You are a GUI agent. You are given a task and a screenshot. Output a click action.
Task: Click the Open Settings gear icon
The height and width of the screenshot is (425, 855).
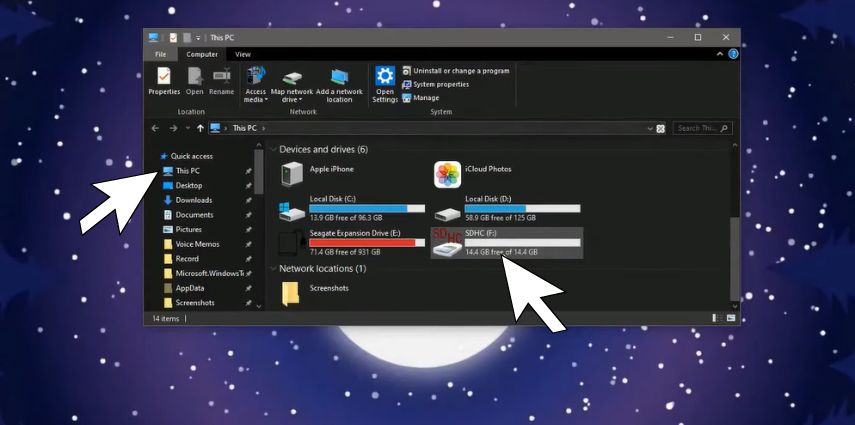pyautogui.click(x=385, y=81)
